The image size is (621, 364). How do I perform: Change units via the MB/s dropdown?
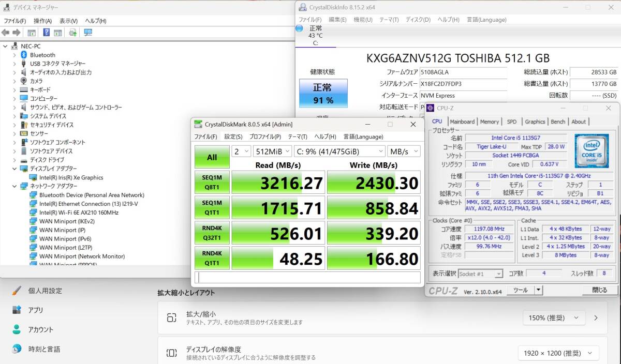coord(404,151)
